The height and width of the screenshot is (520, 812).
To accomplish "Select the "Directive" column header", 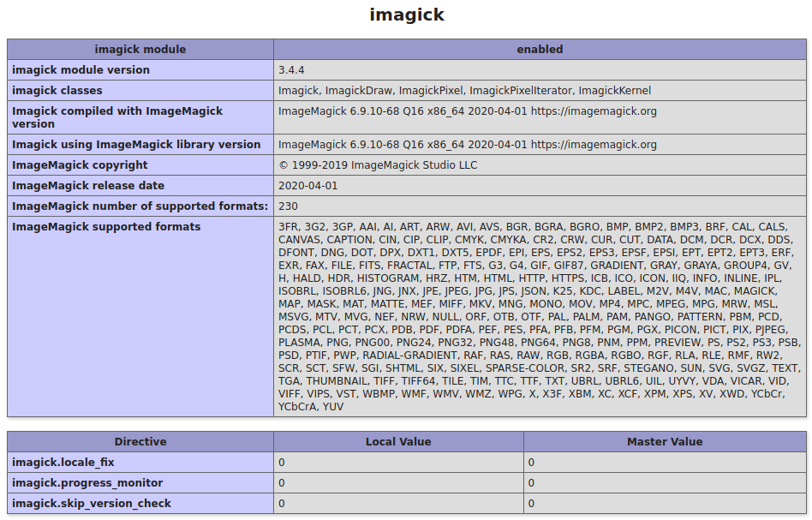I will 140,442.
